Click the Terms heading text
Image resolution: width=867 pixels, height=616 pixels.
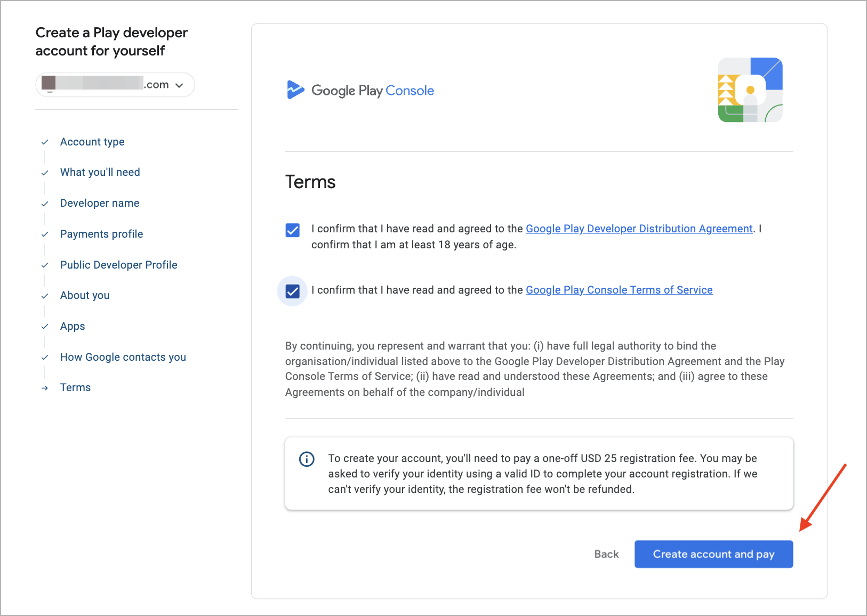coord(310,182)
